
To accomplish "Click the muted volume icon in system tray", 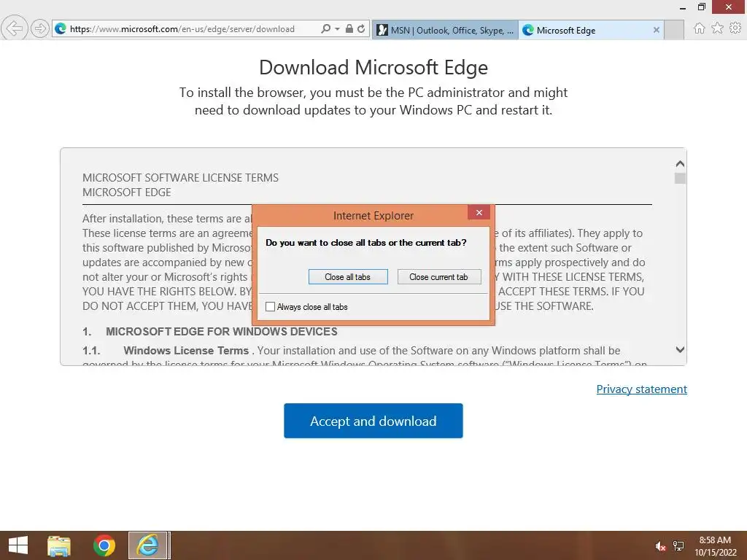I will tap(660, 546).
